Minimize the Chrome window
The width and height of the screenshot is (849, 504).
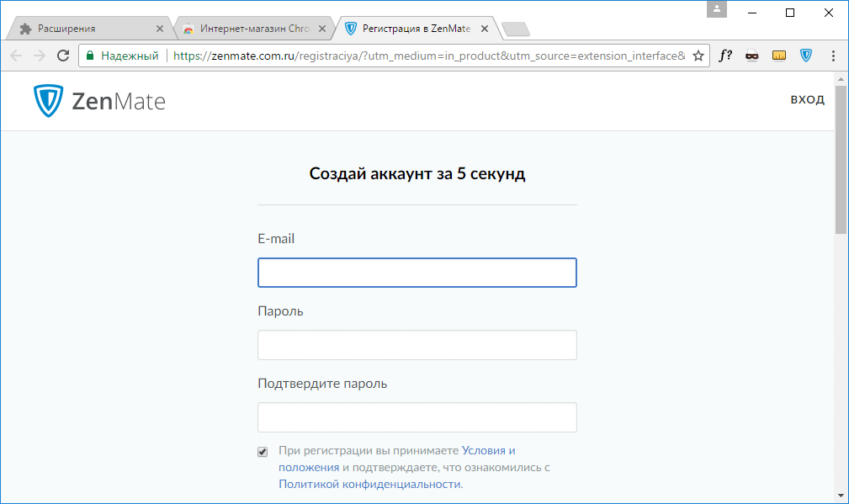point(752,13)
